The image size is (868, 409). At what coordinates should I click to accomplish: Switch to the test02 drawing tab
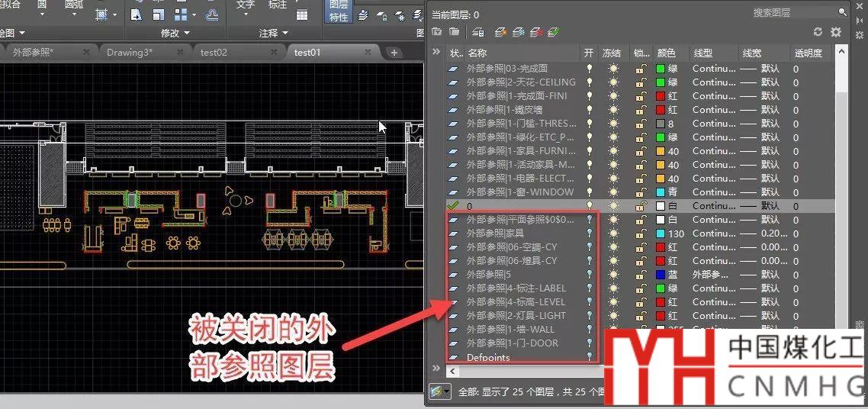pyautogui.click(x=214, y=52)
